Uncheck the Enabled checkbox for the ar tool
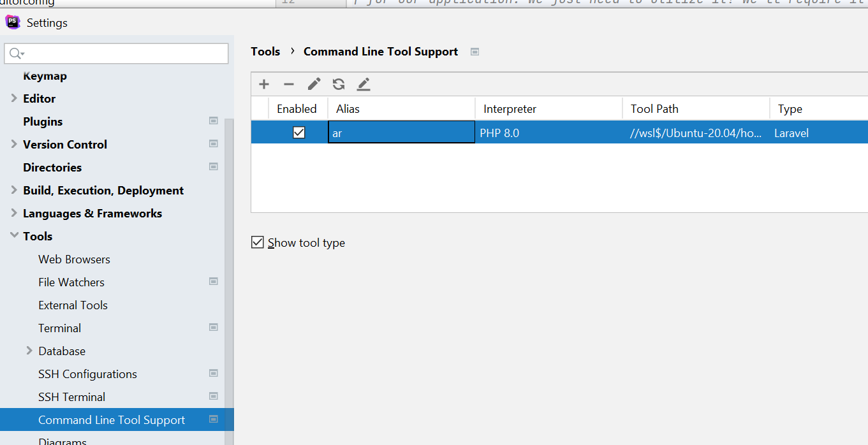868x445 pixels. tap(298, 132)
